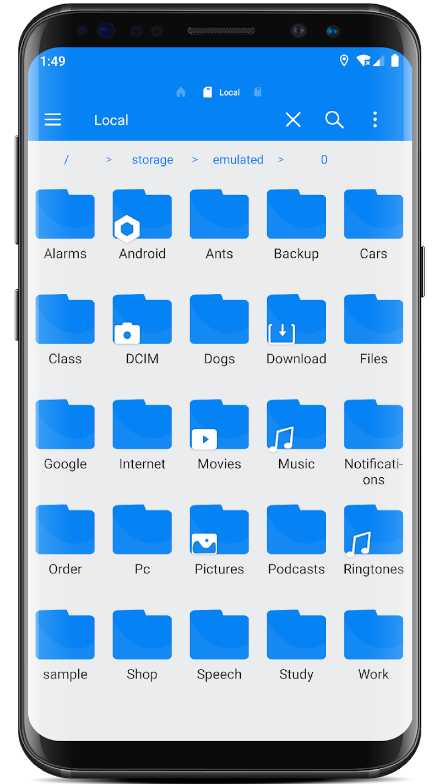Switch to the faded SD card tab
This screenshot has height=784, width=434.
coord(258,92)
